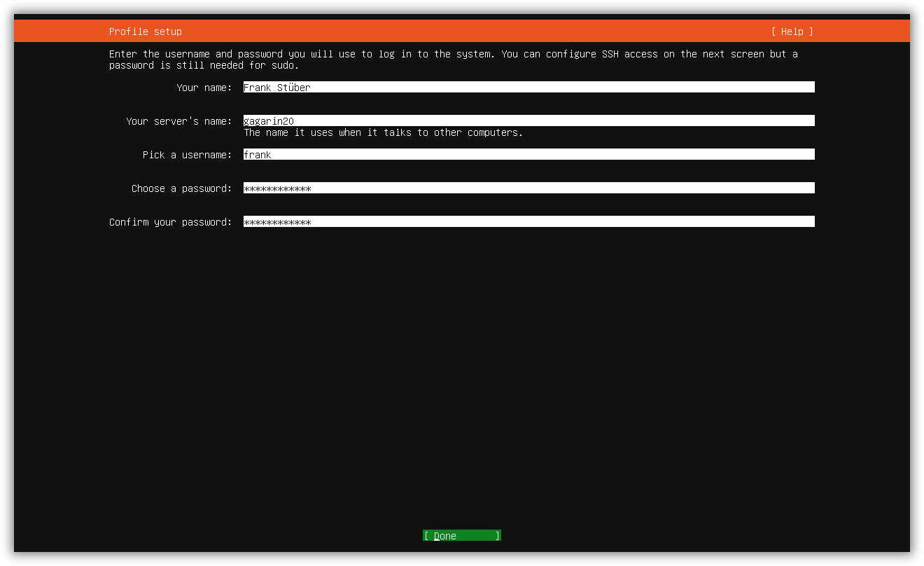Place cursor after "frank" username text
Screen dimensions: 924x566
coord(273,155)
